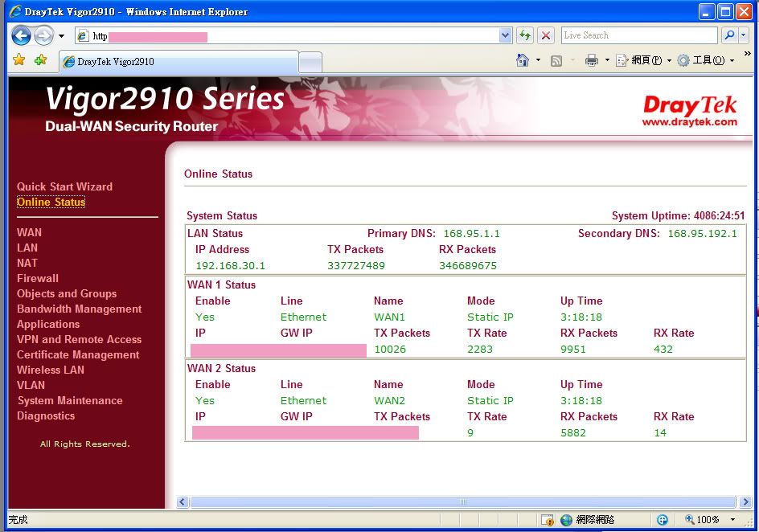Open the Favorites Center star
759x532 pixels.
(x=18, y=60)
